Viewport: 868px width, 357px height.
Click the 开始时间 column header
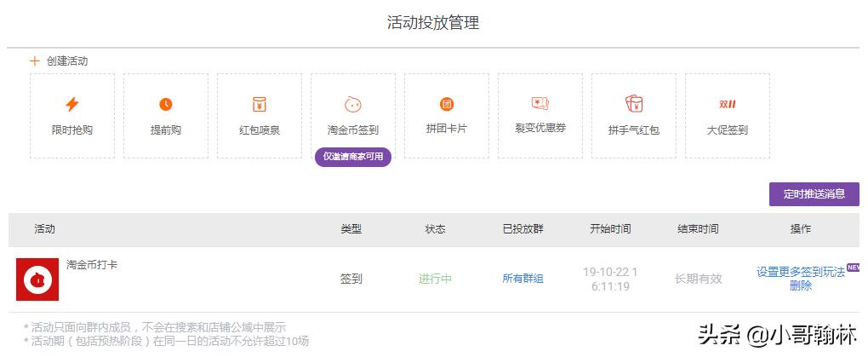tap(610, 229)
